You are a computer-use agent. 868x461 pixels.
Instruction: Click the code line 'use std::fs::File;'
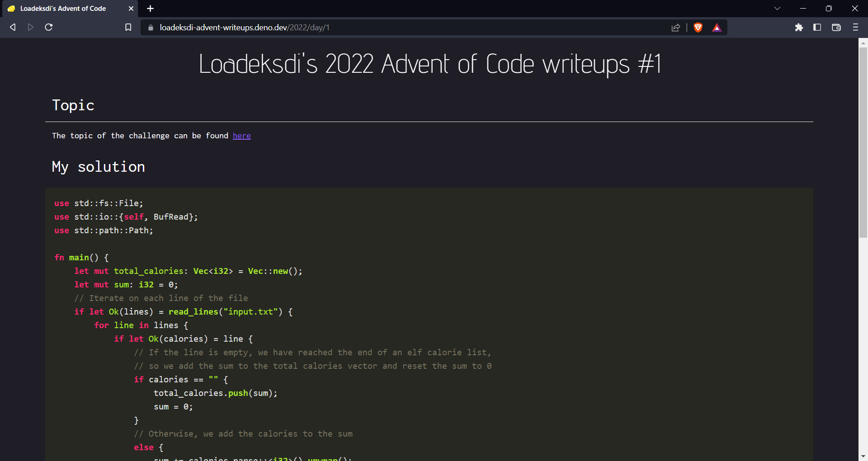(x=99, y=203)
